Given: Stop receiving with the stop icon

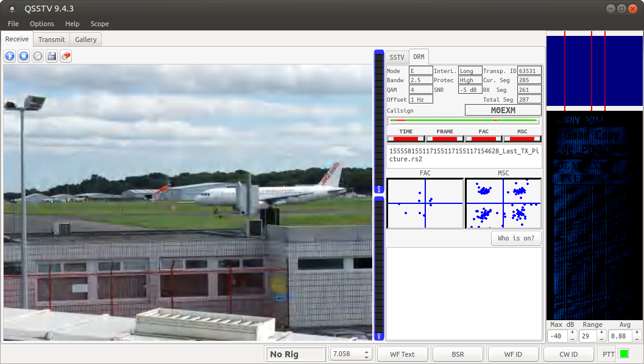Looking at the screenshot, I should point(24,56).
